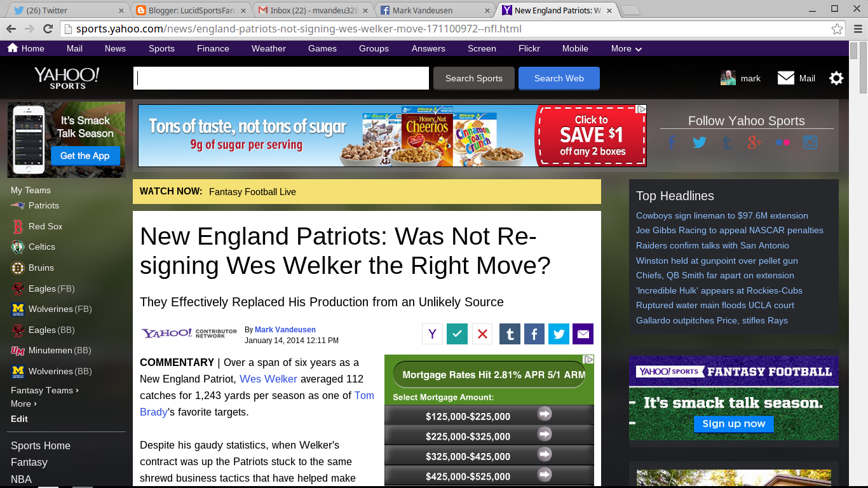The width and height of the screenshot is (868, 488).
Task: Open Finance in Yahoo top nav
Action: (213, 48)
